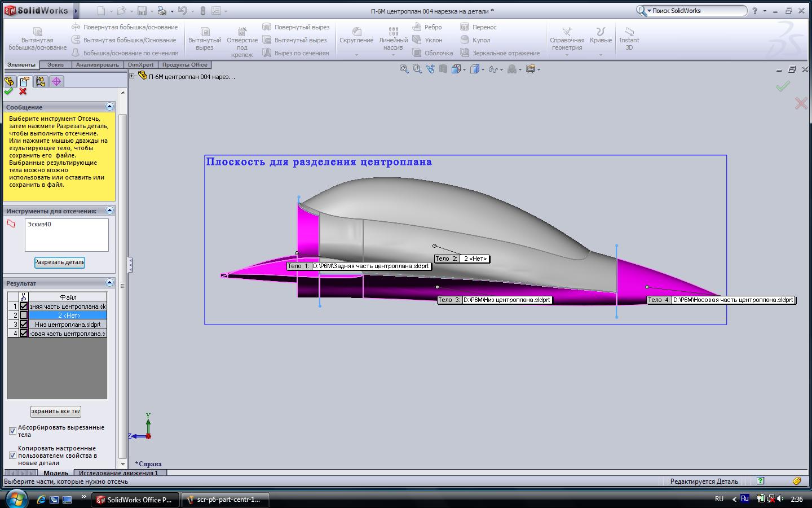Cancel the split with red X
The width and height of the screenshot is (812, 508).
click(x=23, y=91)
